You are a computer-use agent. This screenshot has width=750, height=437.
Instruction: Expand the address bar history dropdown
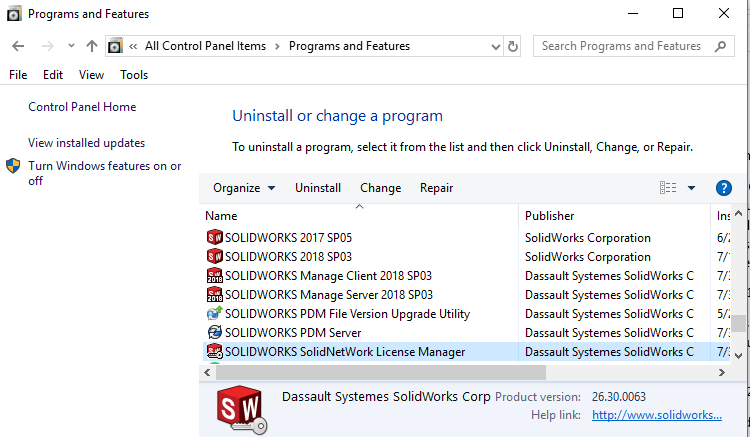[496, 46]
